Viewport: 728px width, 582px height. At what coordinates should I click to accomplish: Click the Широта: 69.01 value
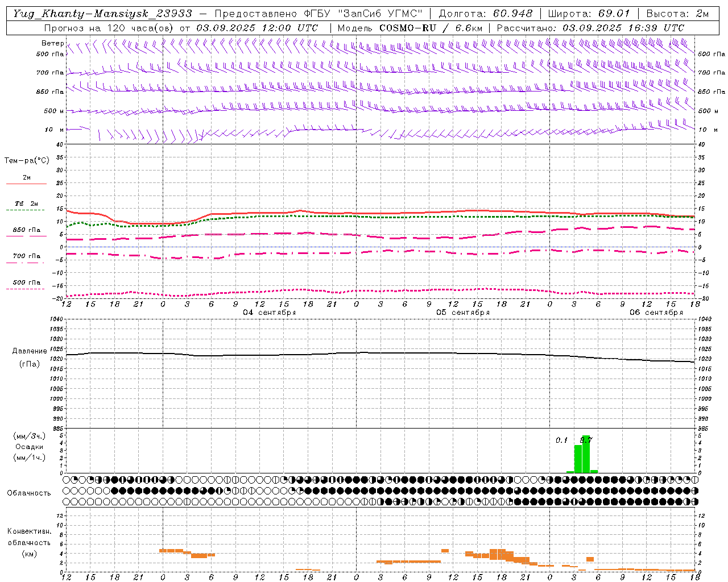click(x=589, y=13)
